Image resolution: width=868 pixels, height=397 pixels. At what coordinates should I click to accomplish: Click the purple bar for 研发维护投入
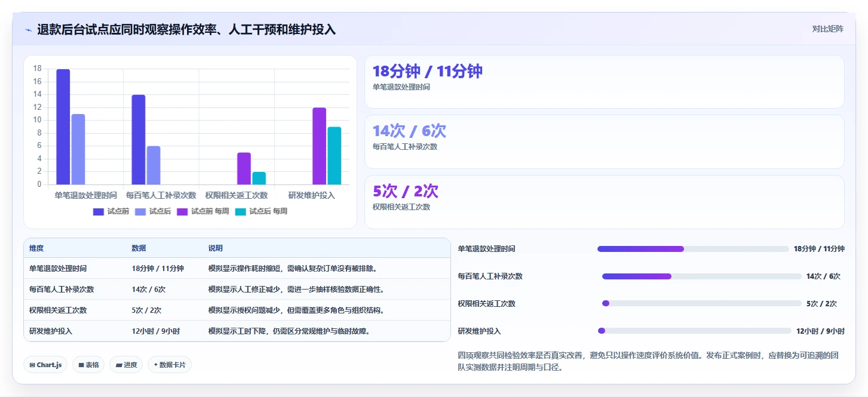point(319,146)
